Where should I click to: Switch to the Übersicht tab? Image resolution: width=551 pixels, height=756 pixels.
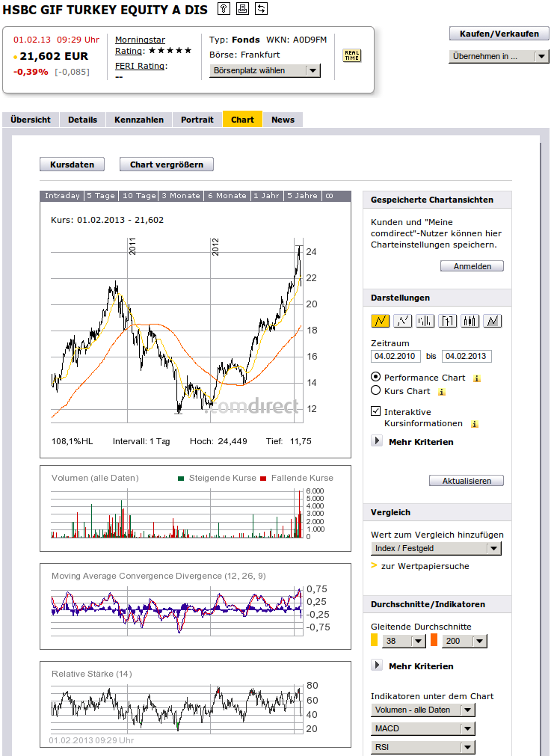31,120
